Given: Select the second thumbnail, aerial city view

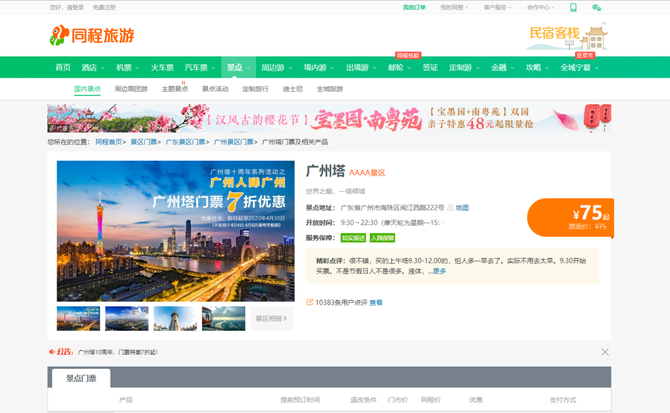Looking at the screenshot, I should (x=127, y=319).
